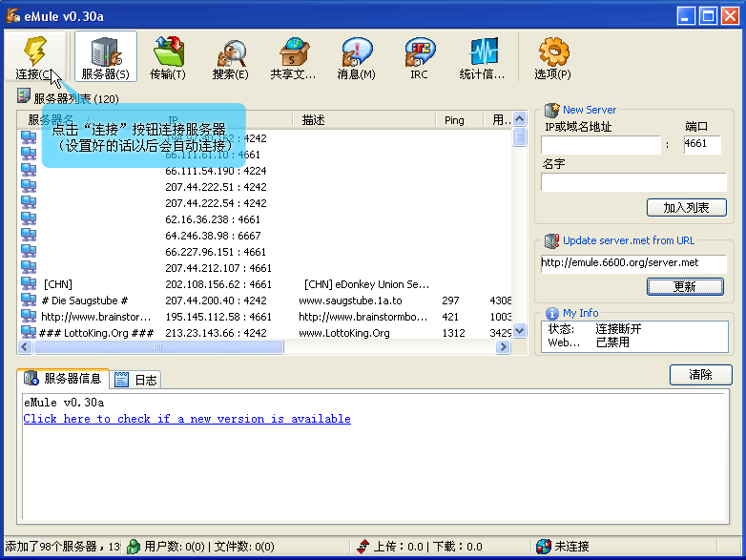Select server 207.44.212.107 : 4661
This screenshot has width=746, height=560.
tap(218, 268)
